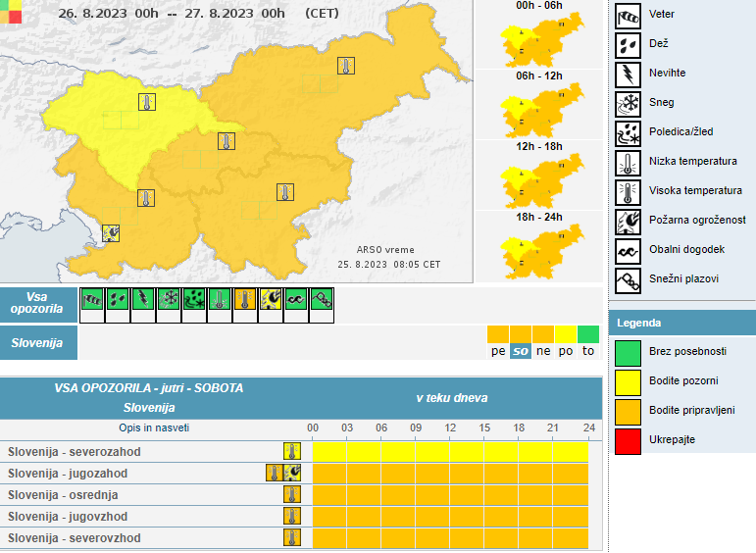Switch to the "po" day tab
The width and height of the screenshot is (756, 553).
(x=565, y=351)
